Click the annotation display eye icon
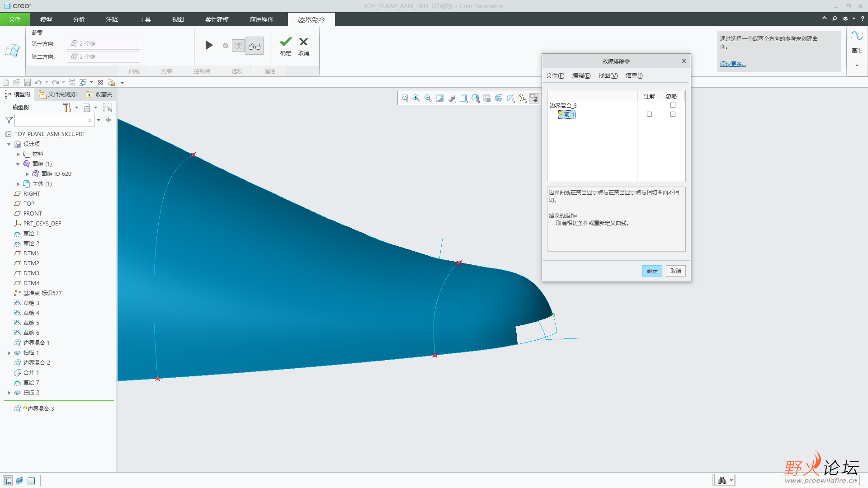This screenshot has width=868, height=488. click(x=534, y=98)
